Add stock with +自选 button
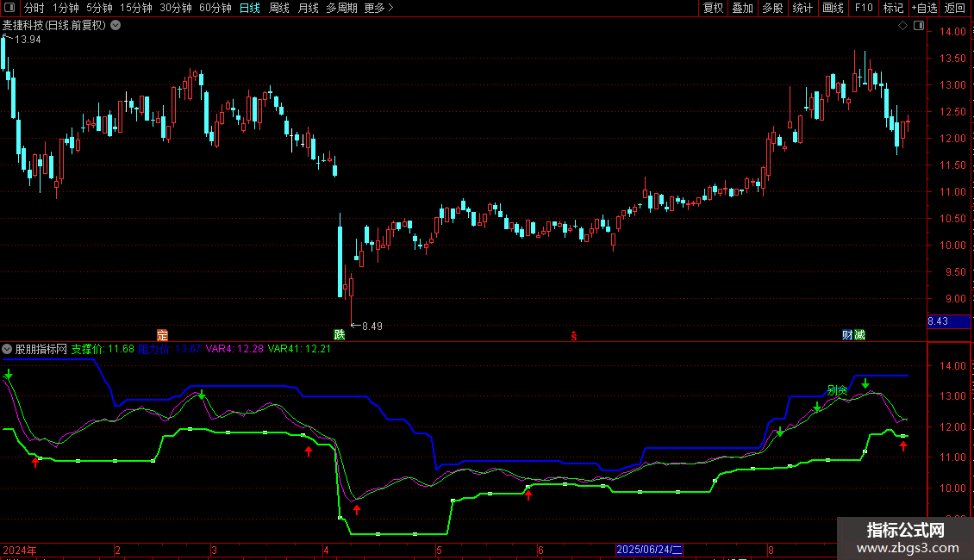Screen dimensions: 974x560 click(x=924, y=8)
